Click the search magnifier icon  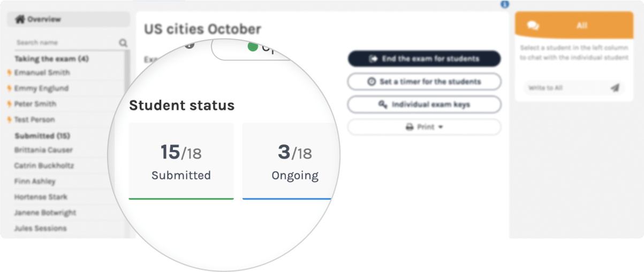pyautogui.click(x=123, y=43)
